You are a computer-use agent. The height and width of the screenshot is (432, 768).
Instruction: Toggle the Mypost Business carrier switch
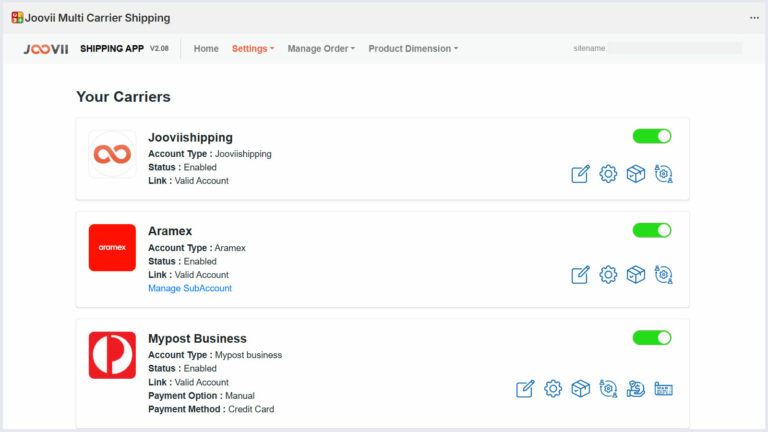point(652,338)
